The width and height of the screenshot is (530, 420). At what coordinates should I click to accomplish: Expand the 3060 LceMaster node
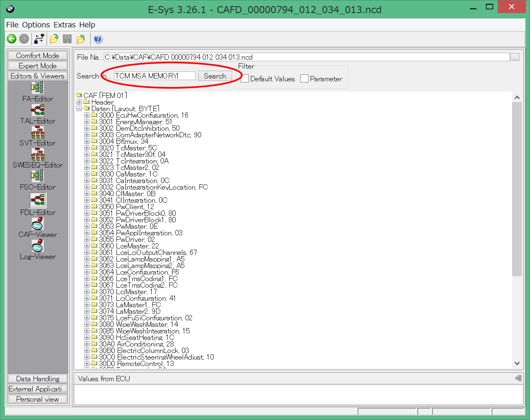tap(87, 246)
